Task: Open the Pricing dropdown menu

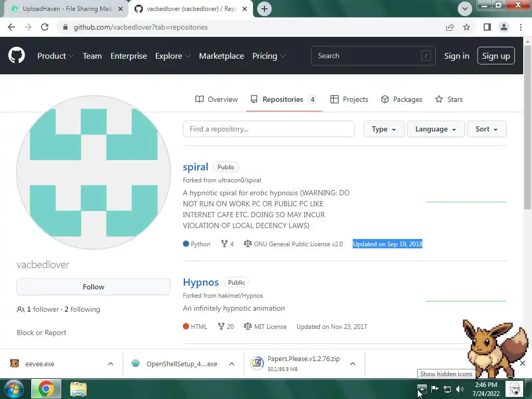Action: pyautogui.click(x=269, y=56)
